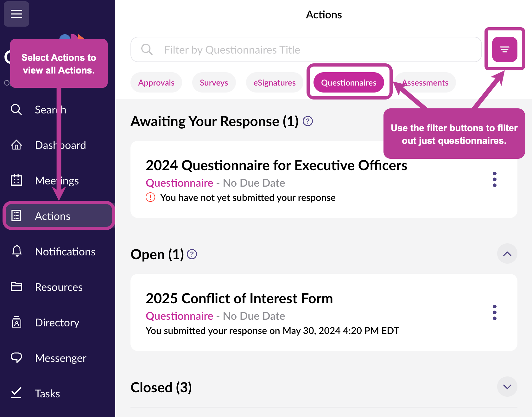Open the Search sidebar item
Screen dimensions: 532x417
coord(38,110)
